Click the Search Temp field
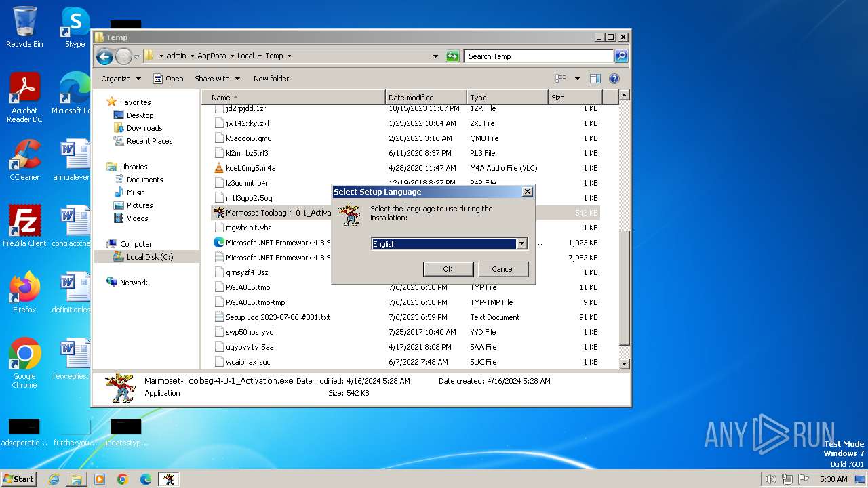 [x=539, y=56]
